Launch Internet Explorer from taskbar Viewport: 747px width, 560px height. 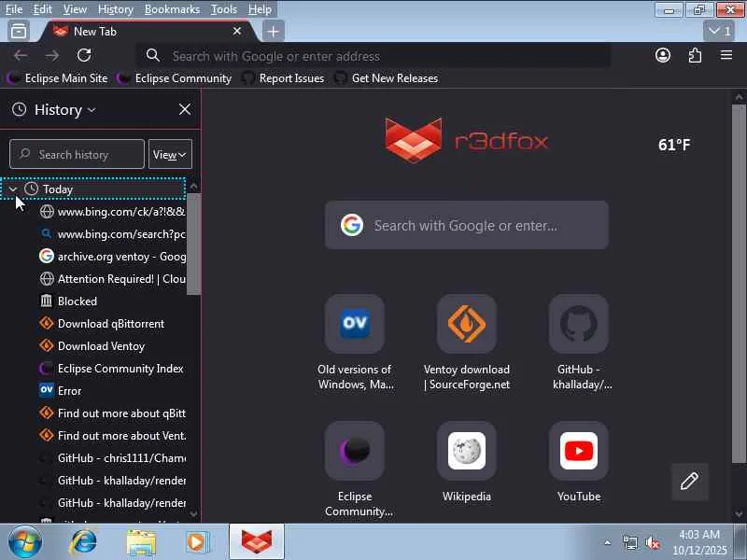tap(83, 542)
